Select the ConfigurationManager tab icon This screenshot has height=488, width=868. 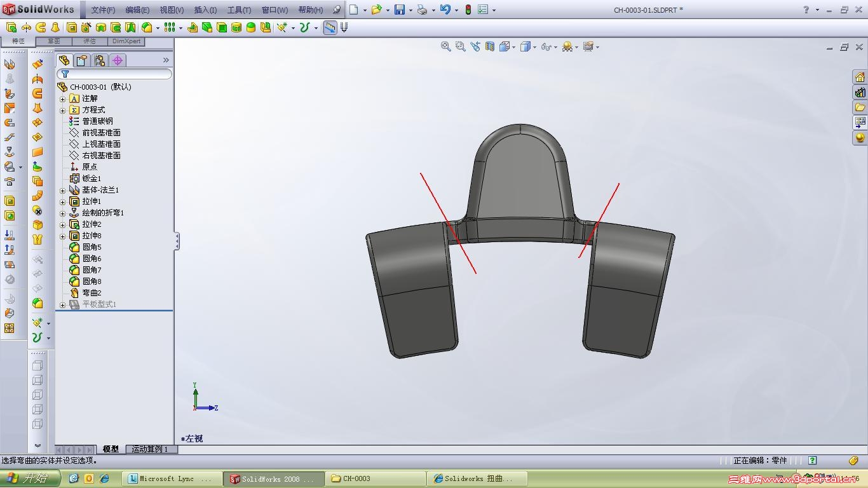[100, 60]
